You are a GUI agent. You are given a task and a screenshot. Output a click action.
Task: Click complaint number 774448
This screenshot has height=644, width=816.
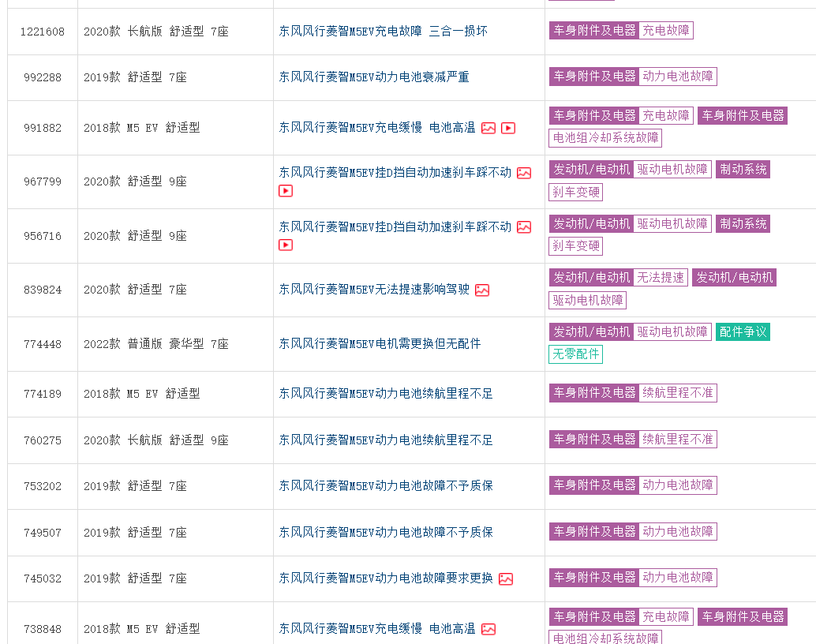click(42, 344)
